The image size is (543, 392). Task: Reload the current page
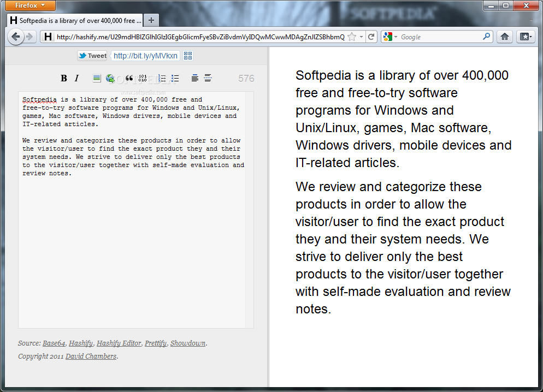pyautogui.click(x=371, y=37)
